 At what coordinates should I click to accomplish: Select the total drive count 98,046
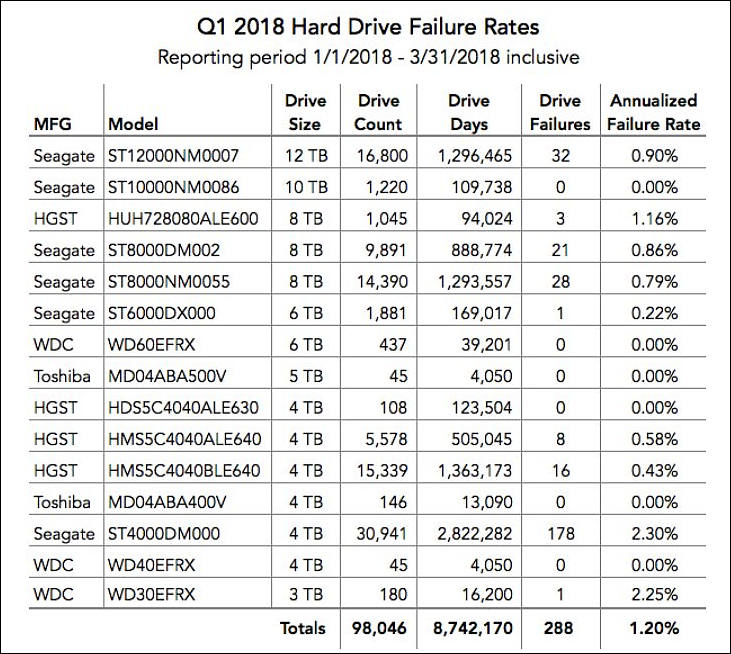pyautogui.click(x=379, y=628)
